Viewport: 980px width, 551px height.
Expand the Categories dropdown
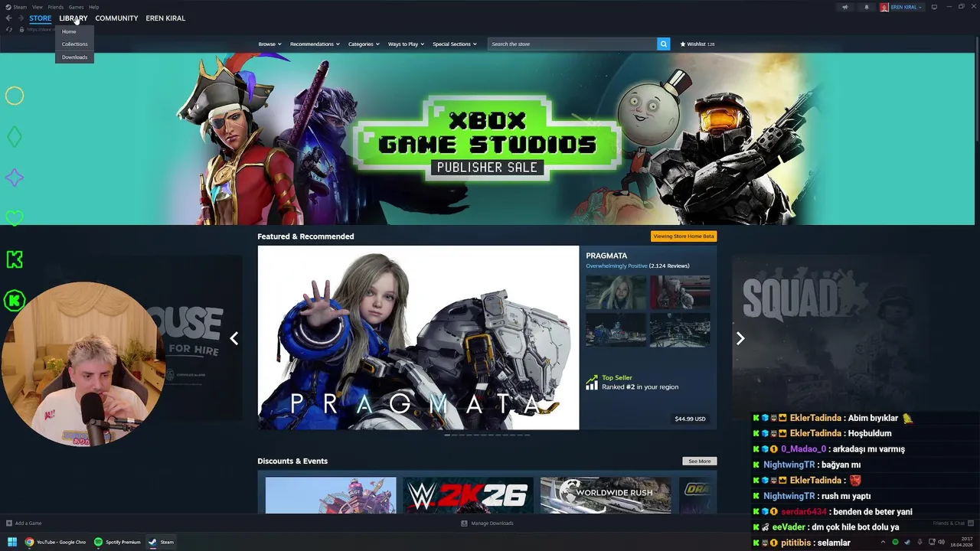(364, 44)
